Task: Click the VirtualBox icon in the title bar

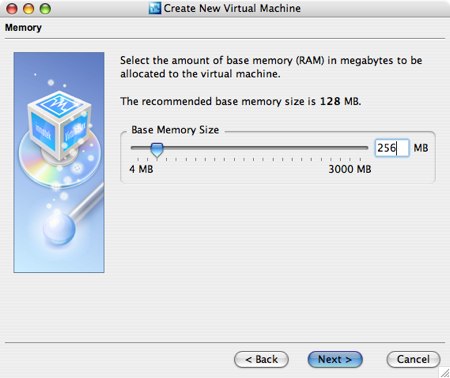Action: pos(155,8)
